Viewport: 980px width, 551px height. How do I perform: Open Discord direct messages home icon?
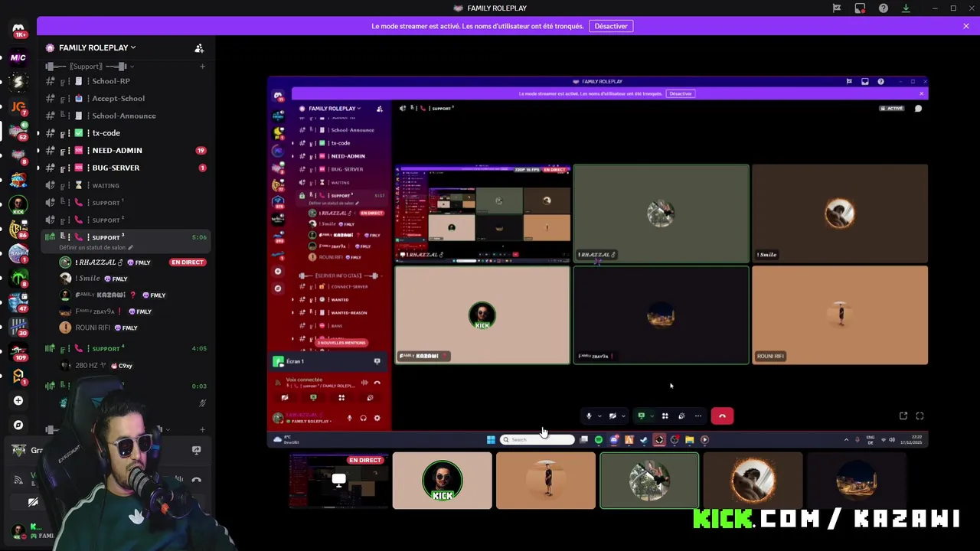18,30
